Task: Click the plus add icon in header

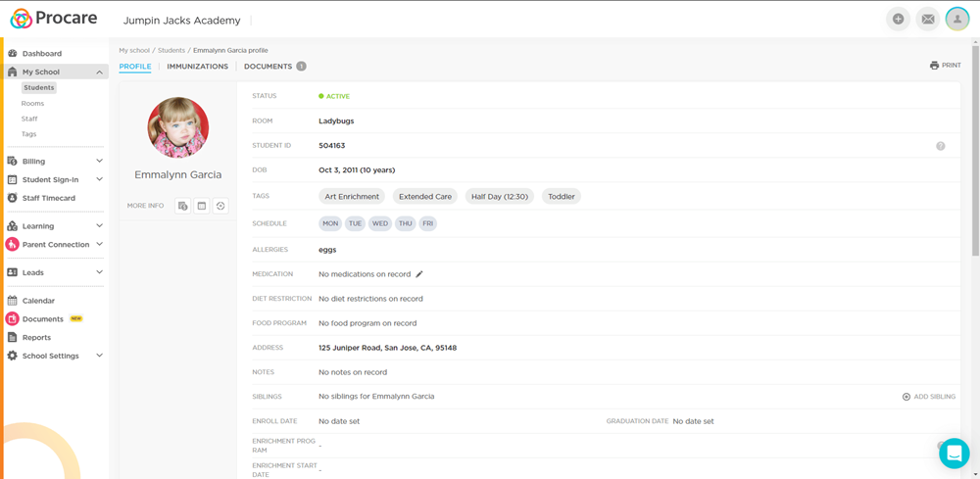Action: [x=898, y=20]
